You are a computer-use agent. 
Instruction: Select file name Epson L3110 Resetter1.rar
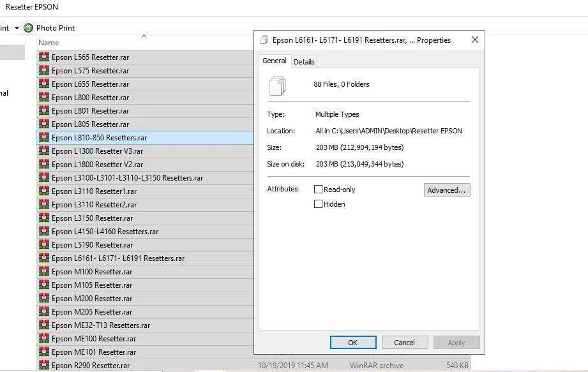[94, 191]
